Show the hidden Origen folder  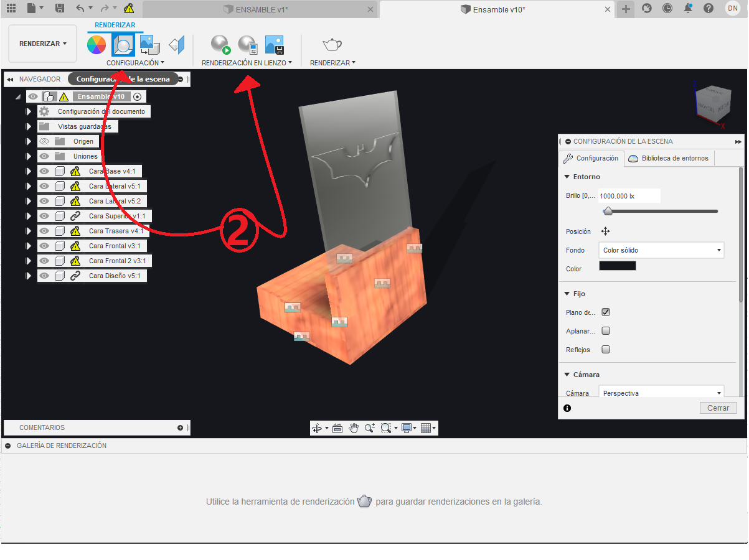[44, 141]
